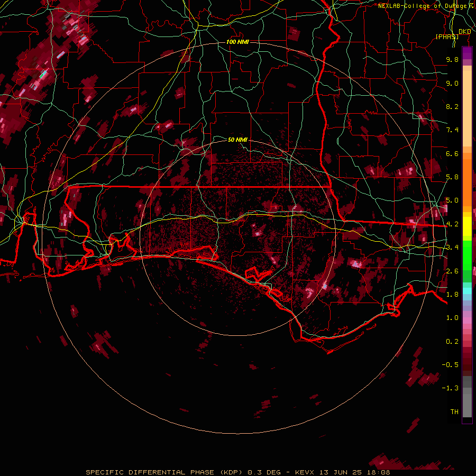This screenshot has height=476, width=476.
Task: Click the 18:08 time stamp
Action: point(379,472)
